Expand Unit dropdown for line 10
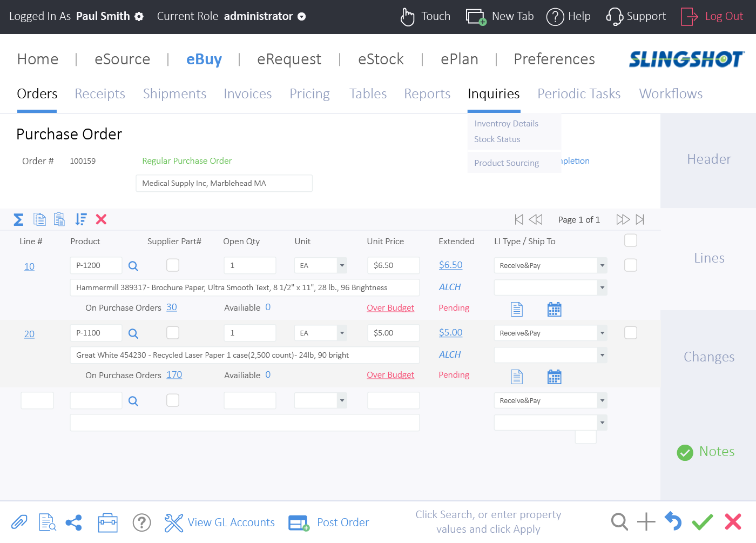 click(x=342, y=265)
